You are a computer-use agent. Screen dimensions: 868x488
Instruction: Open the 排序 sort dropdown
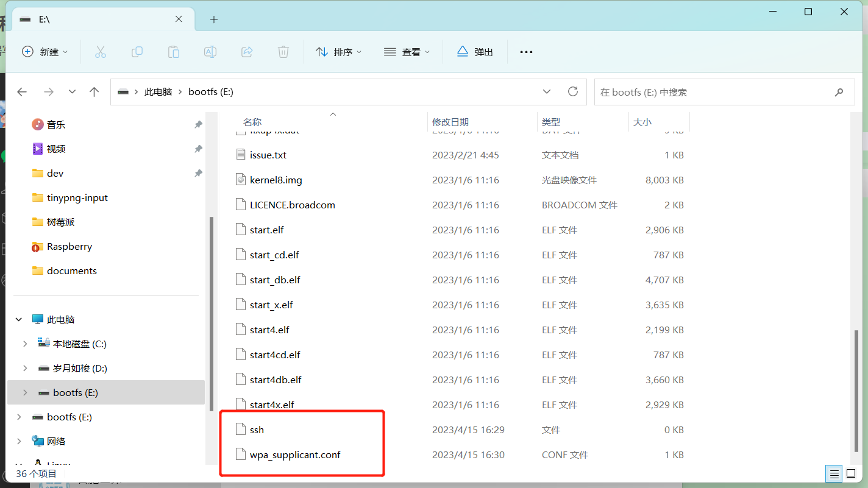(x=339, y=52)
